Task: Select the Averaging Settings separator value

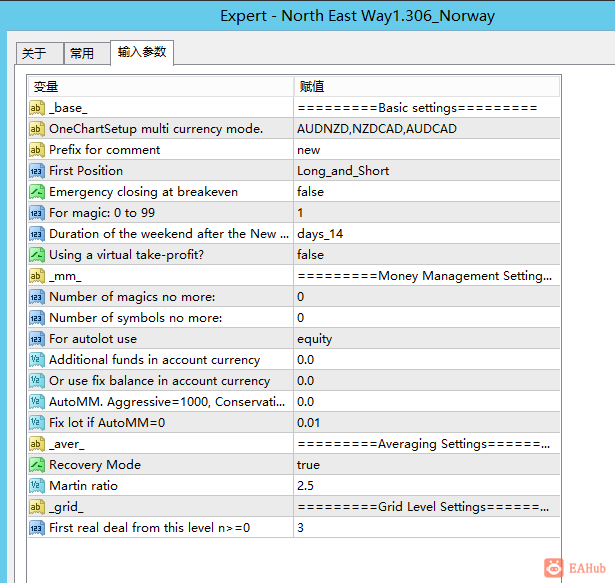Action: tap(427, 444)
